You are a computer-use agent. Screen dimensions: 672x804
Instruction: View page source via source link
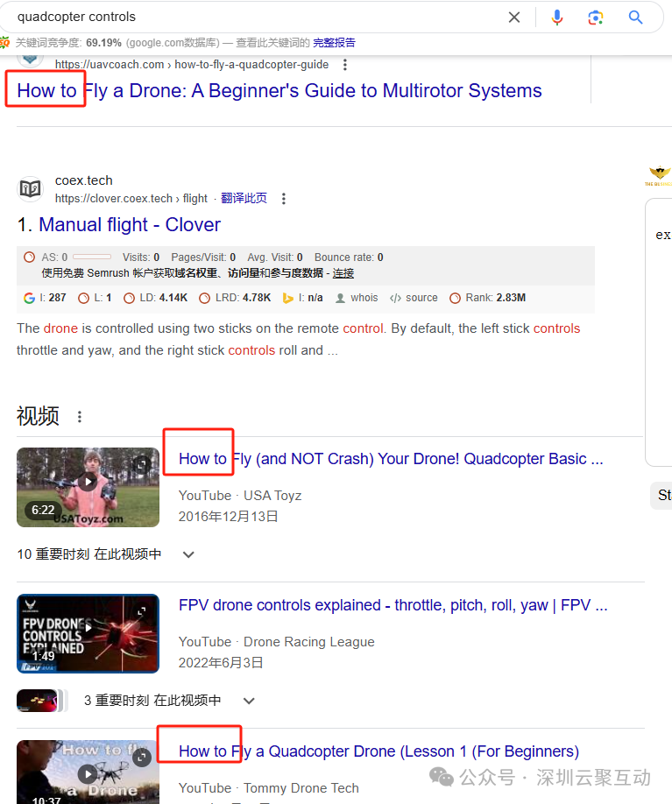pos(414,298)
